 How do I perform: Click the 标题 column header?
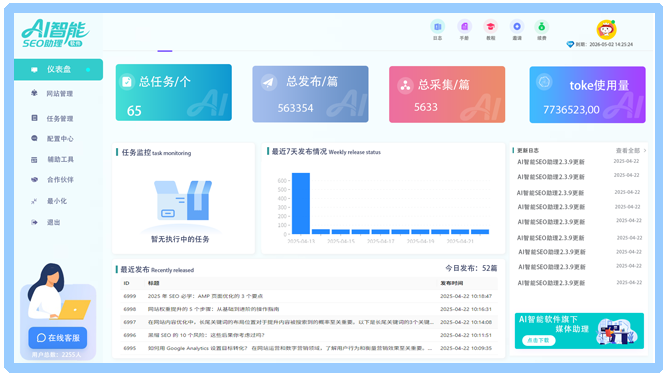tap(153, 283)
